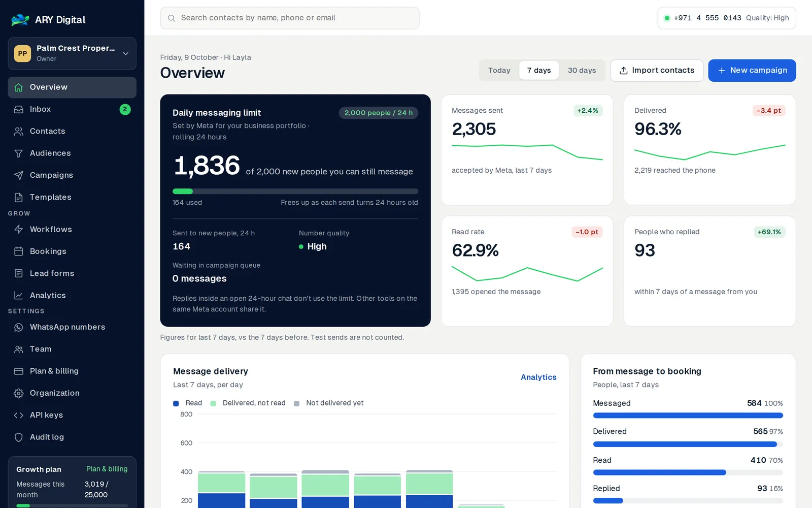The image size is (812, 508).
Task: Toggle the Read legend entry
Action: (x=188, y=403)
